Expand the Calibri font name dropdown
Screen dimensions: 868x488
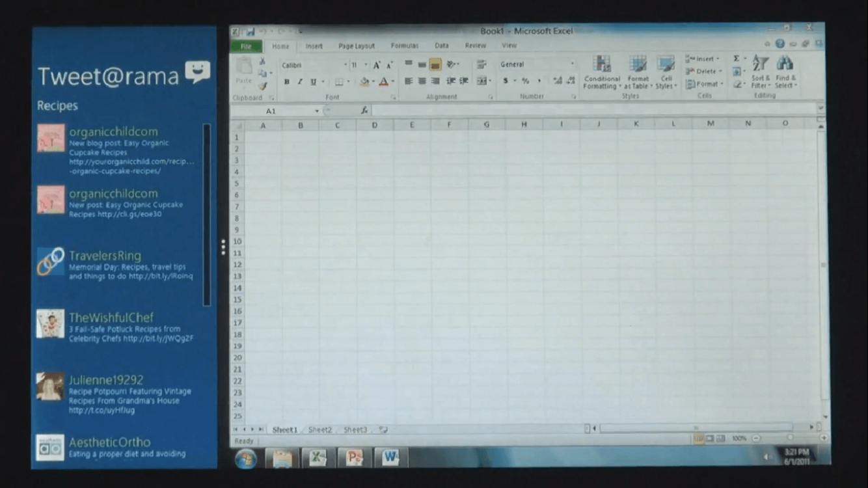[345, 65]
